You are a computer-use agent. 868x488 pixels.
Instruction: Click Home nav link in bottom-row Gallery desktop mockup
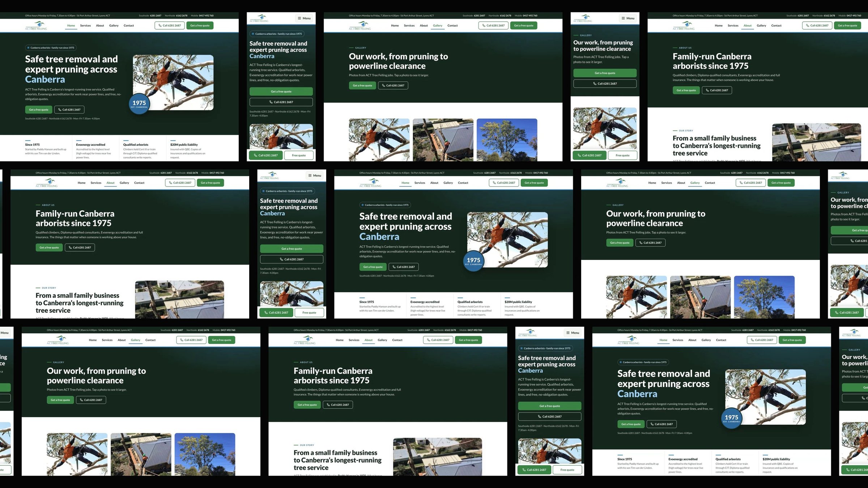click(x=93, y=340)
